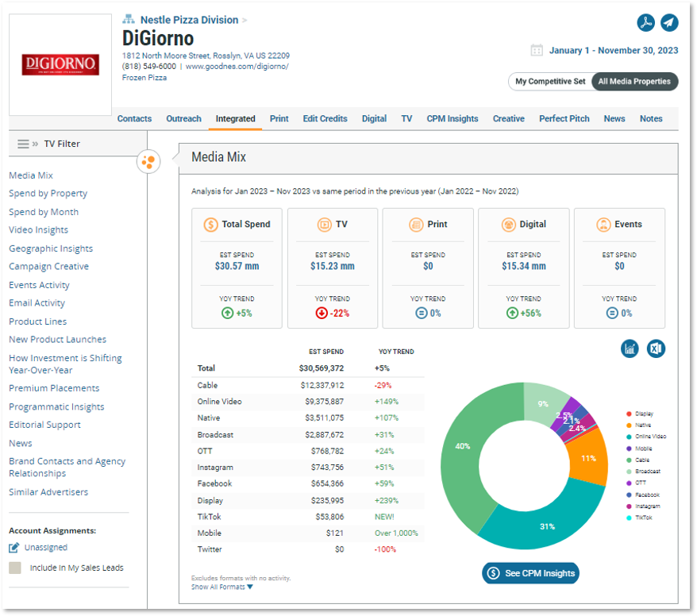Viewport: 697px width, 616px height.
Task: Export Media Mix table to Excel
Action: (x=656, y=349)
